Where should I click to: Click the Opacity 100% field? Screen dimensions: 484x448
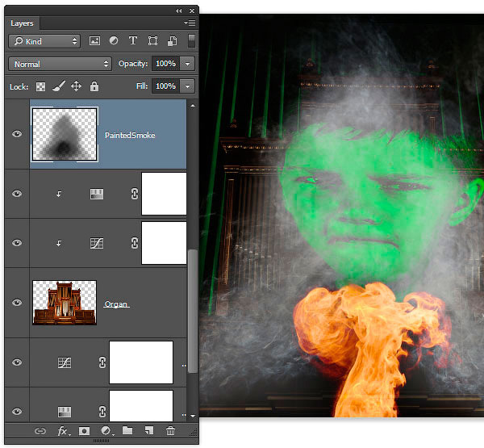(165, 64)
